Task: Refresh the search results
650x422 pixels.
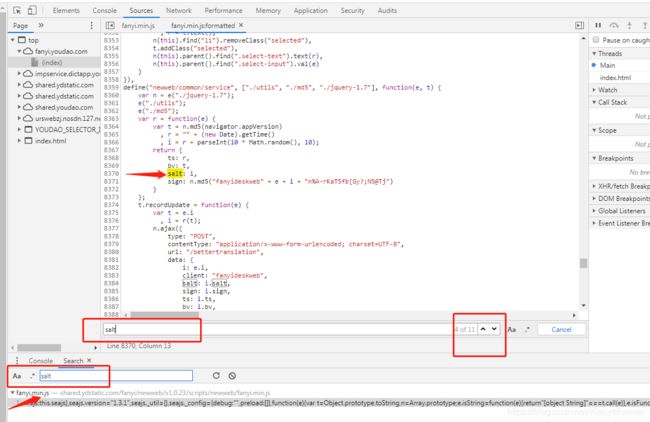Action: (216, 376)
